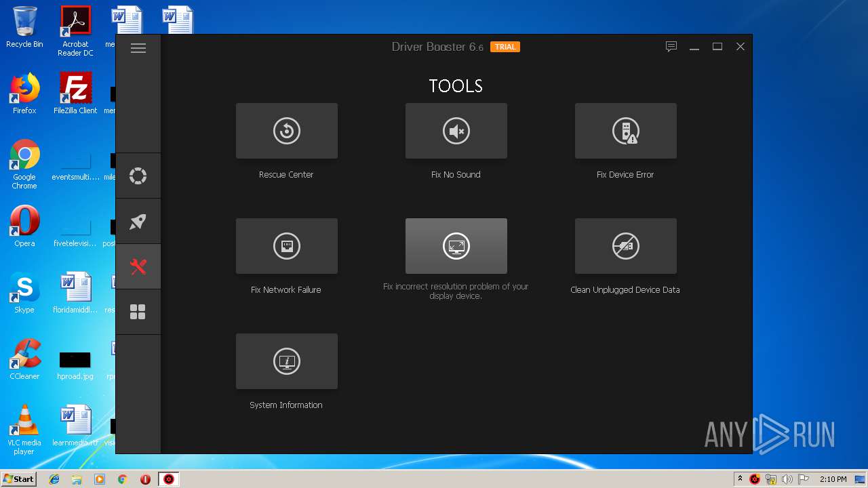This screenshot has width=868, height=488.
Task: Click the volume speaker tray icon
Action: pyautogui.click(x=787, y=479)
